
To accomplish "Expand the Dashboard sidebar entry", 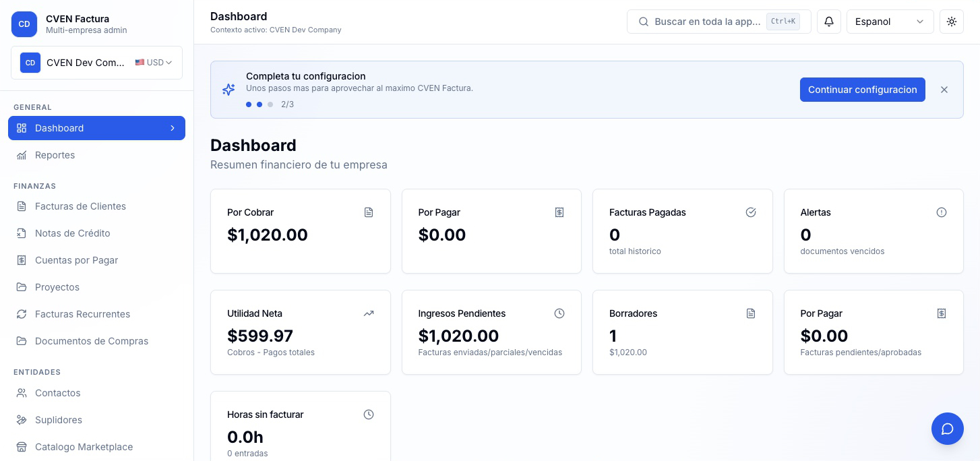I will point(173,128).
